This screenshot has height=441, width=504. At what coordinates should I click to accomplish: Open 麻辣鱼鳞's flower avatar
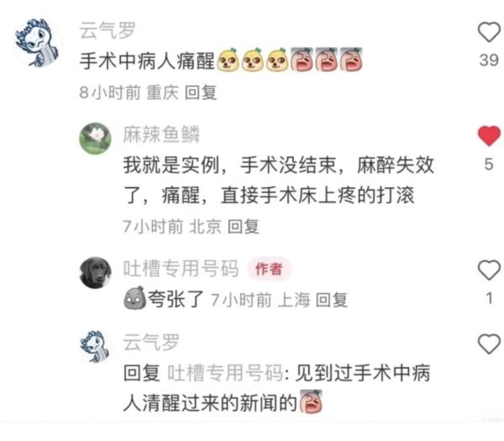[96, 139]
